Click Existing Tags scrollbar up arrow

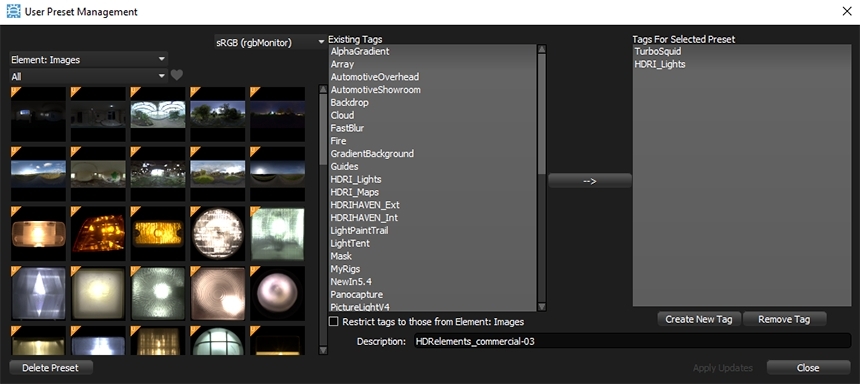pyautogui.click(x=542, y=49)
